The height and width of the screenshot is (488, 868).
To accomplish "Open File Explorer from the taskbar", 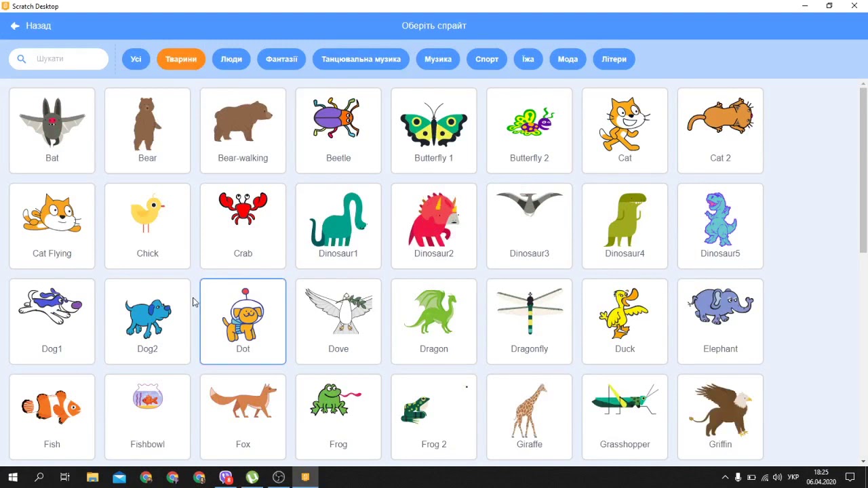I will [92, 477].
